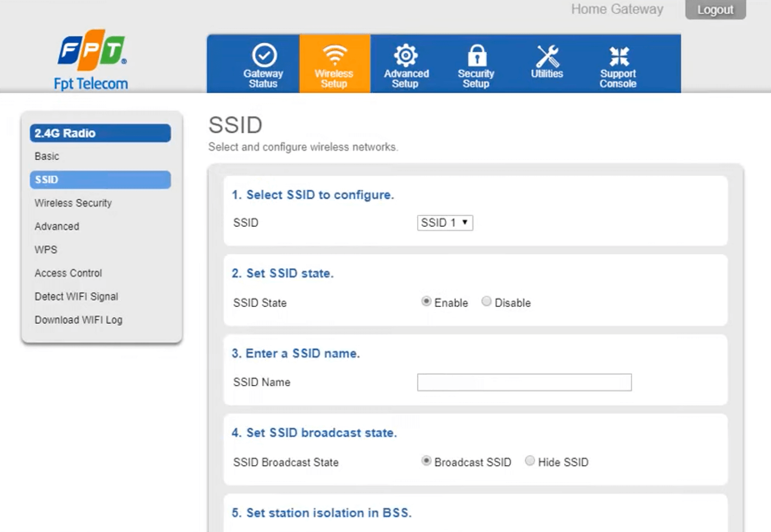Select the highlighted SSID sidebar item
Image resolution: width=771 pixels, height=532 pixels.
coord(100,179)
